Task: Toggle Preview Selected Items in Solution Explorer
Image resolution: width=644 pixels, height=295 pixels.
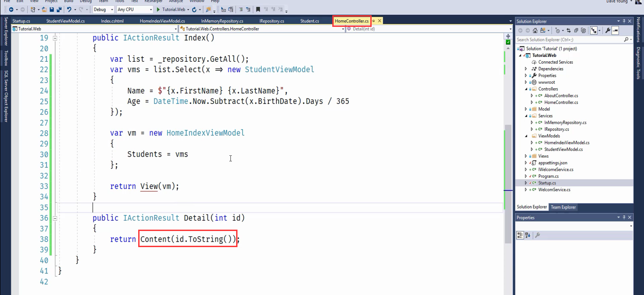Action: click(615, 30)
